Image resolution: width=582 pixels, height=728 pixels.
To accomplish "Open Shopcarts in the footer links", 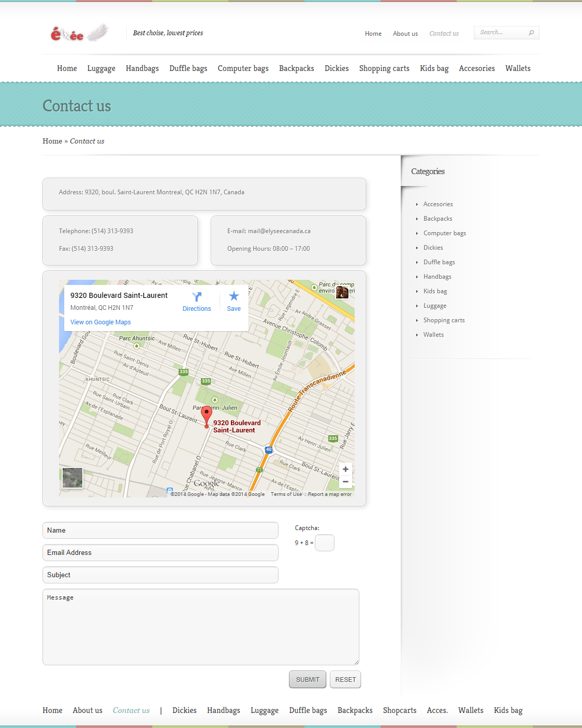I will 400,710.
